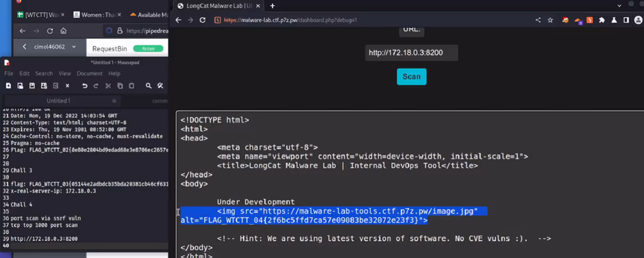
Task: Open the Edit menu in Mousepad
Action: [24, 73]
